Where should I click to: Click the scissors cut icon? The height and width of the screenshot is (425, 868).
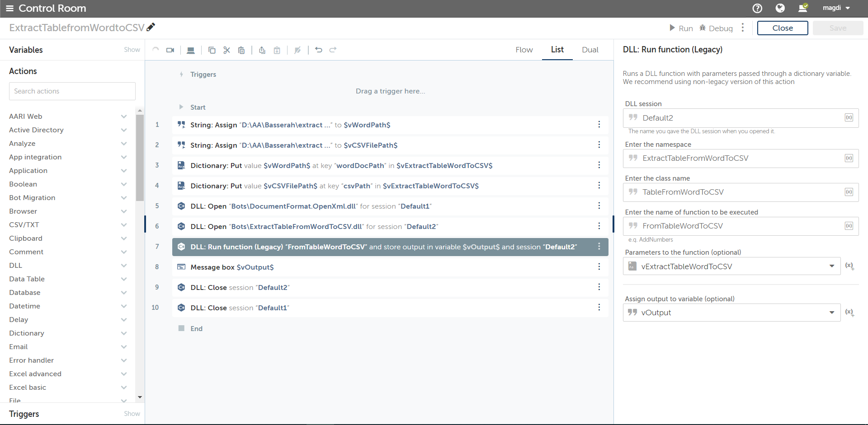226,50
